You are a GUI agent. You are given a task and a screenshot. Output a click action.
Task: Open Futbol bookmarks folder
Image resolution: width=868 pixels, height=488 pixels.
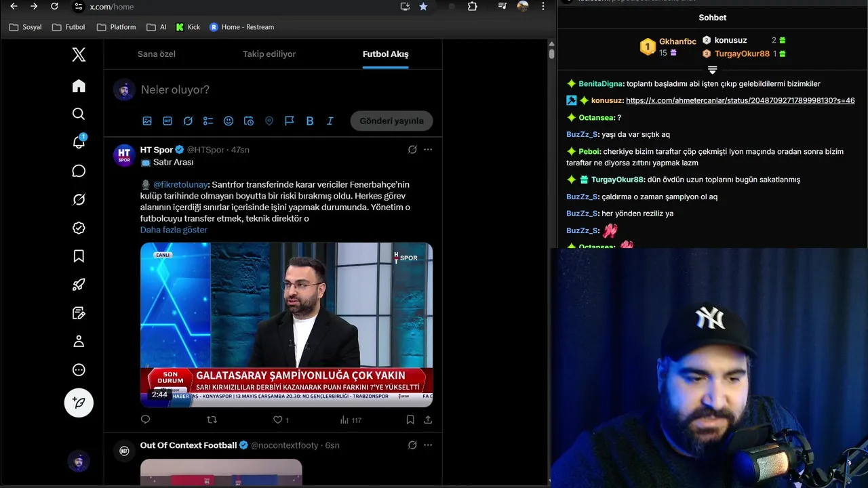[x=68, y=27]
